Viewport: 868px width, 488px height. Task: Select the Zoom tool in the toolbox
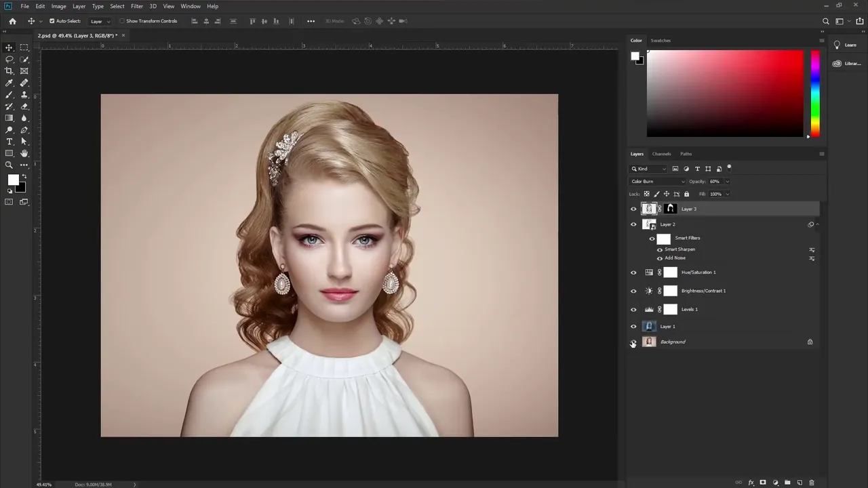[x=9, y=165]
